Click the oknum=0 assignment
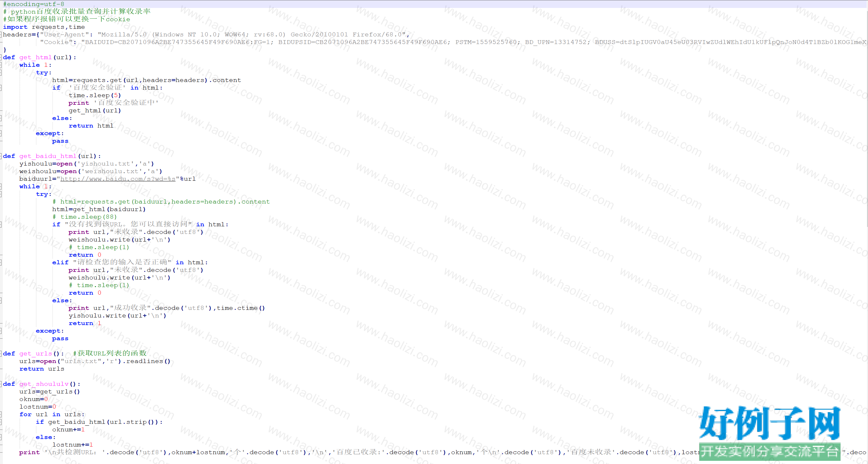The width and height of the screenshot is (868, 464). click(x=34, y=399)
